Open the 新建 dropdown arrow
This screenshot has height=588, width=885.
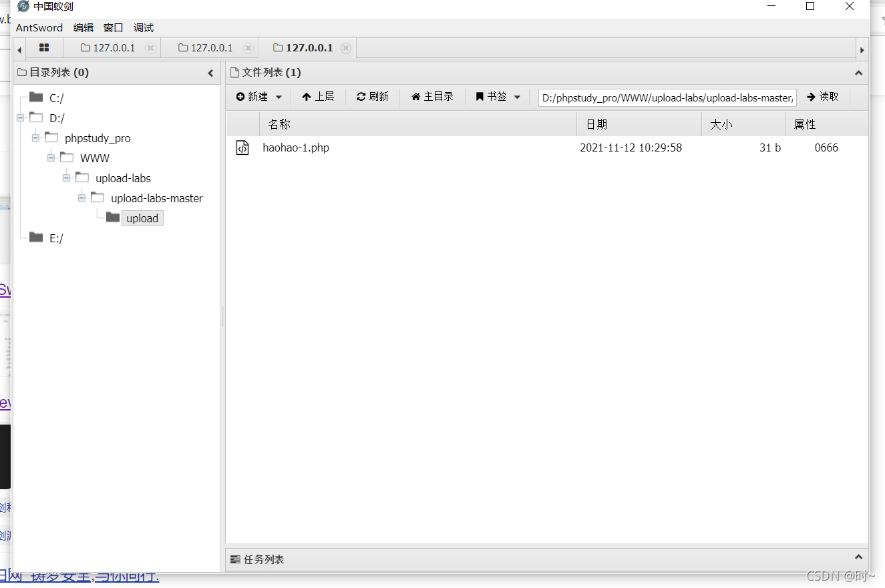coord(279,97)
